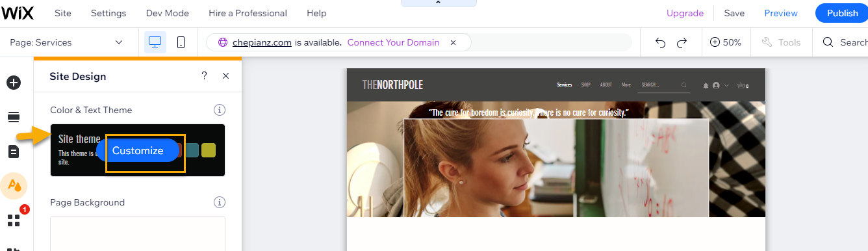The width and height of the screenshot is (868, 251).
Task: Click the boredom quote text on canvas
Action: pyautogui.click(x=529, y=112)
